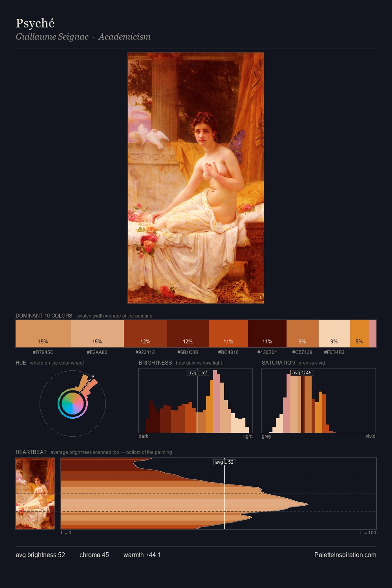Select the narrow pink swatch at palette end
This screenshot has height=588, width=392.
point(372,334)
